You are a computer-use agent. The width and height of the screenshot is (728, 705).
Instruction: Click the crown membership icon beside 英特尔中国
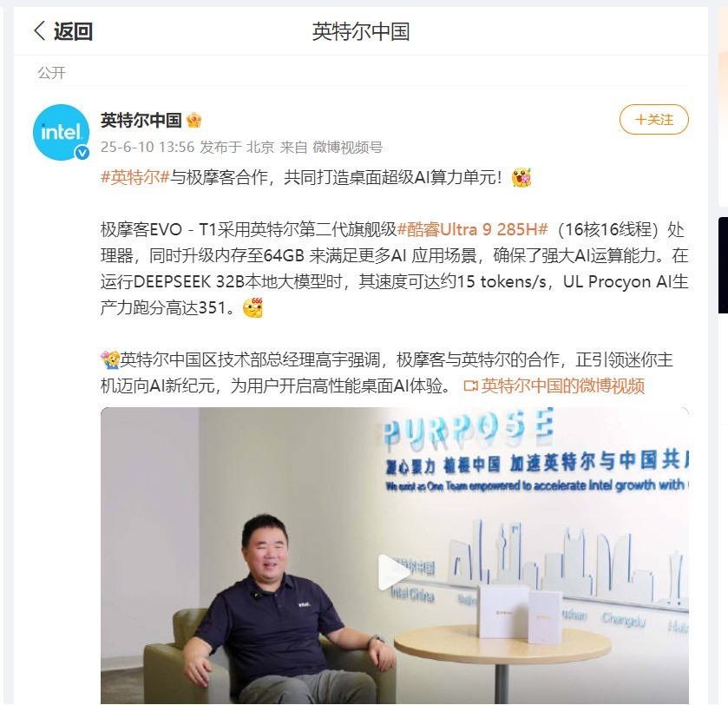pyautogui.click(x=193, y=121)
